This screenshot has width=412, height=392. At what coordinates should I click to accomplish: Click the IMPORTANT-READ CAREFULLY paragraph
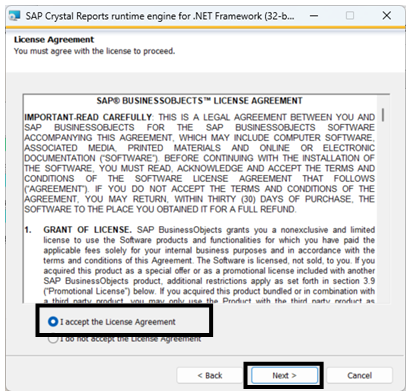pyautogui.click(x=199, y=163)
